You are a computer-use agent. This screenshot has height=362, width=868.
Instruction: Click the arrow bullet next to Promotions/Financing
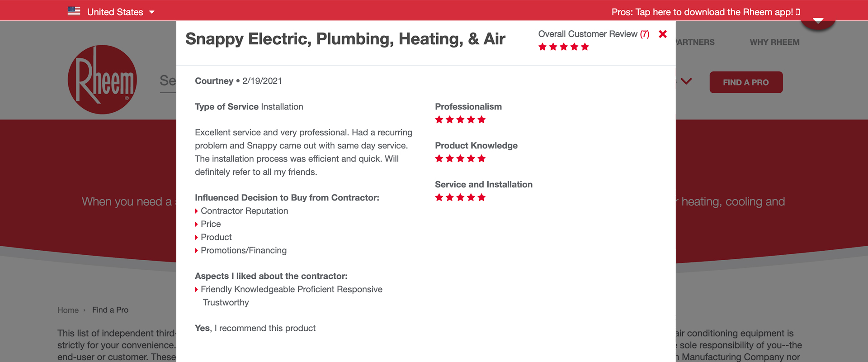[196, 250]
